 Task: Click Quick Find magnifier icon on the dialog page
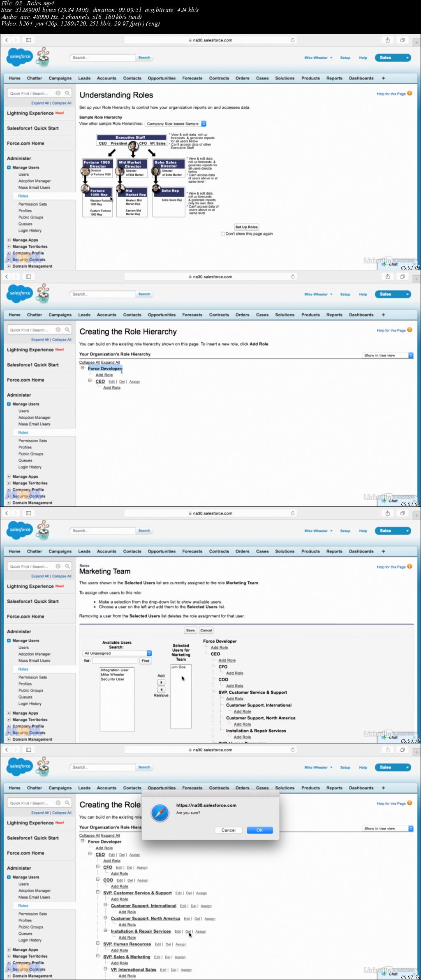[x=67, y=803]
